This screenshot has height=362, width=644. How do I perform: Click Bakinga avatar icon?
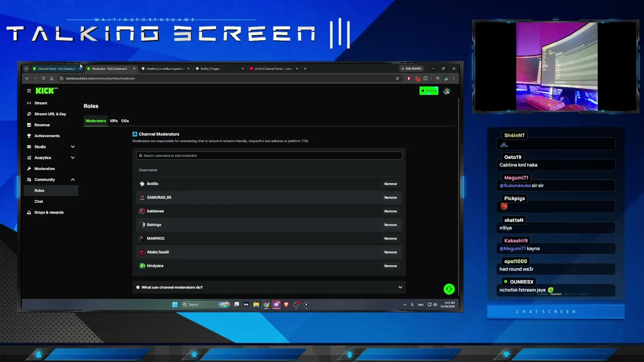coord(142,225)
